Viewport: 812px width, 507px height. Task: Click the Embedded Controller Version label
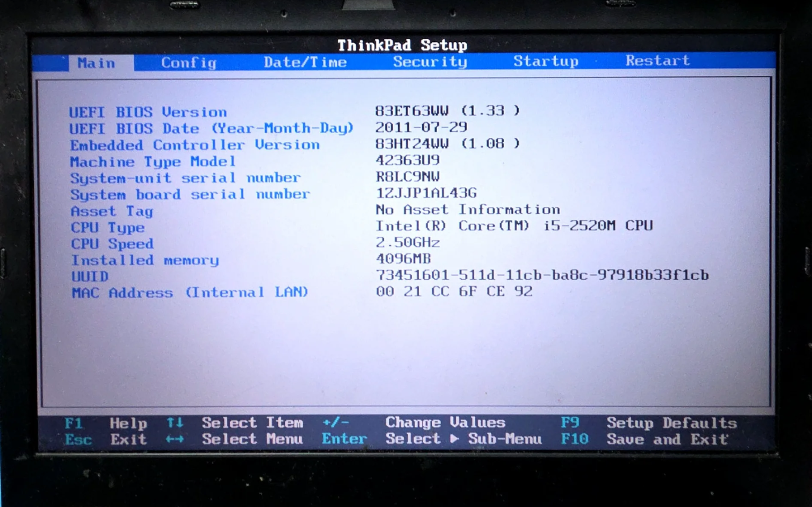(x=195, y=145)
